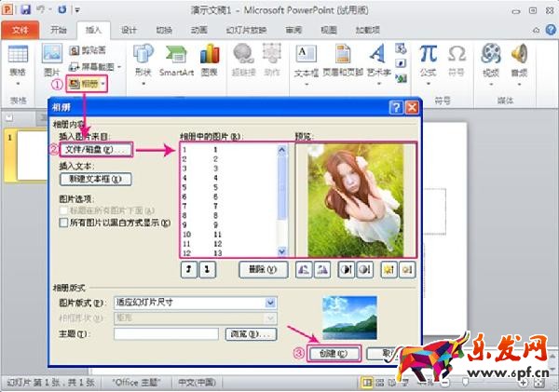Switch to the 切换 ribbon tab
This screenshot has height=392, width=559.
(164, 30)
